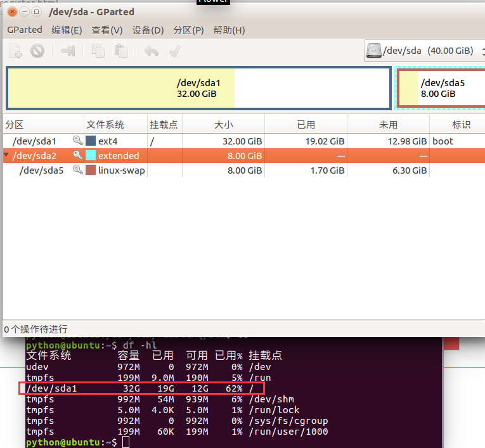The height and width of the screenshot is (448, 485).
Task: Click the Copy partition toolbar icon
Action: coord(98,51)
